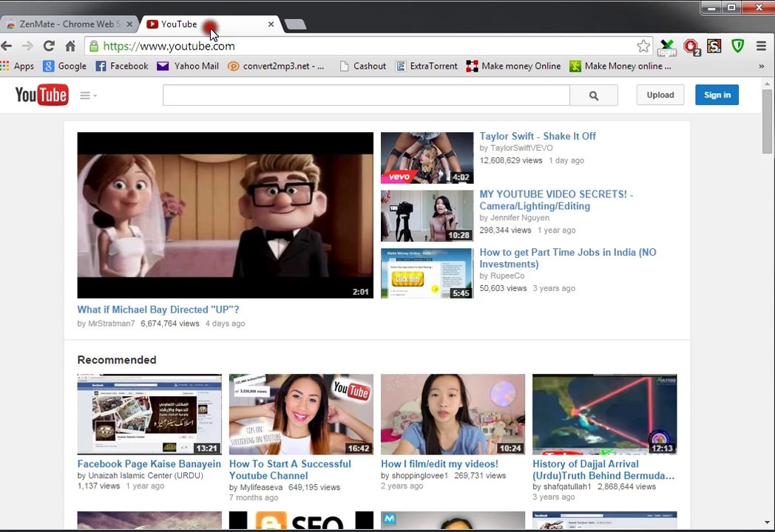Open the shafqatullah1 channel link
The height and width of the screenshot is (532, 775).
(567, 486)
